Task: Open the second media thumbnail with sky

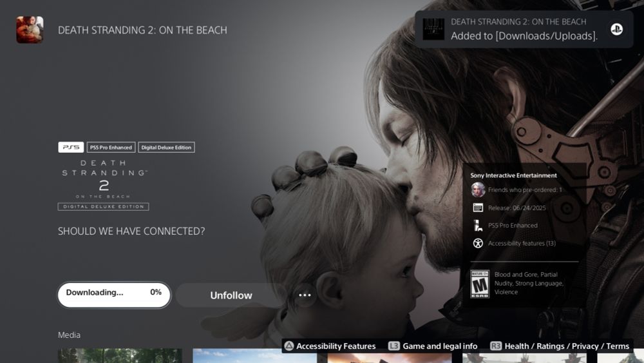Action: point(254,356)
